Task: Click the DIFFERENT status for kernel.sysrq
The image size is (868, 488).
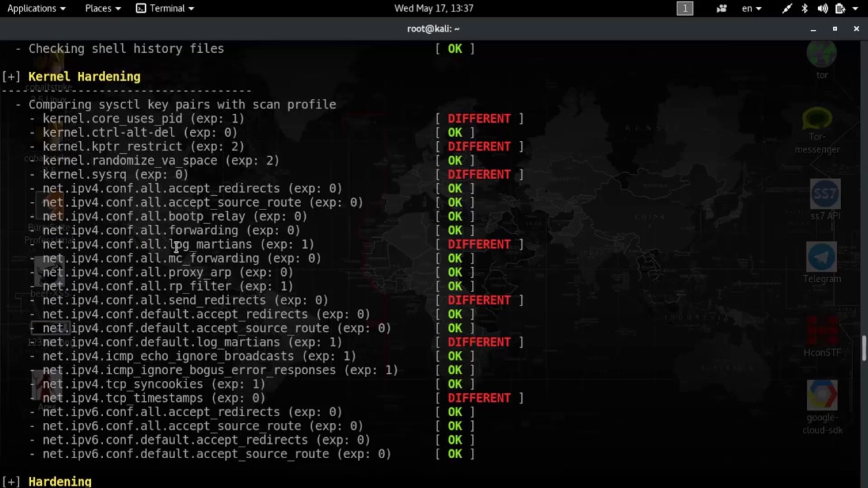Action: 479,174
